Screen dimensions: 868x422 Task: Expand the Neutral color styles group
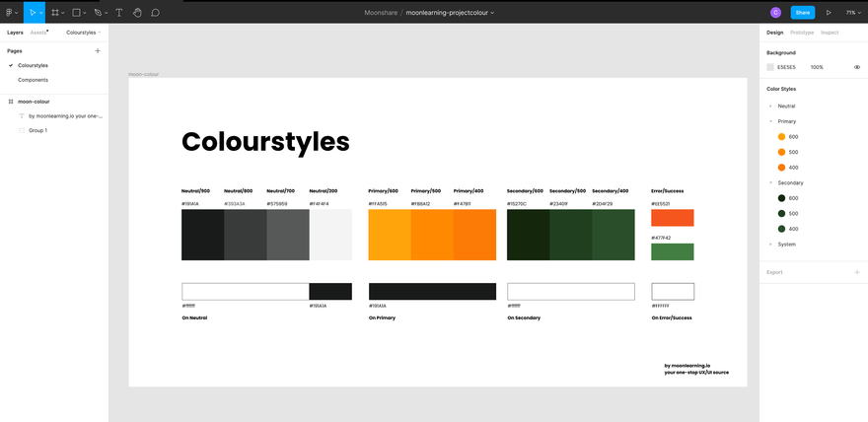click(770, 105)
